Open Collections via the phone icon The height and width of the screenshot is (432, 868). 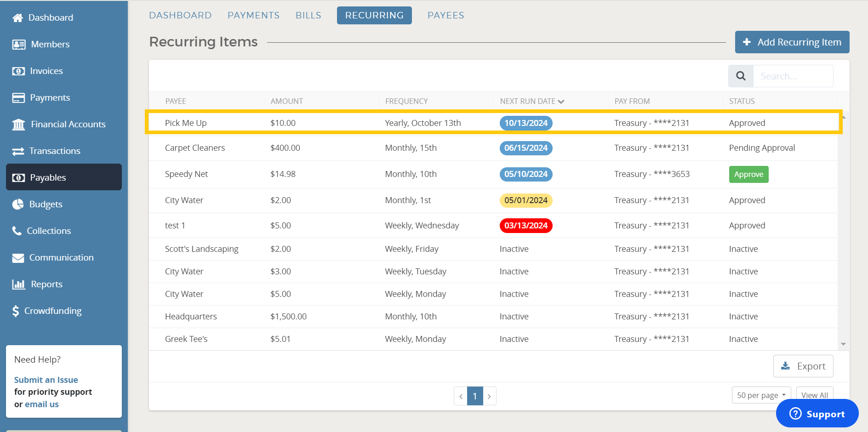[17, 231]
